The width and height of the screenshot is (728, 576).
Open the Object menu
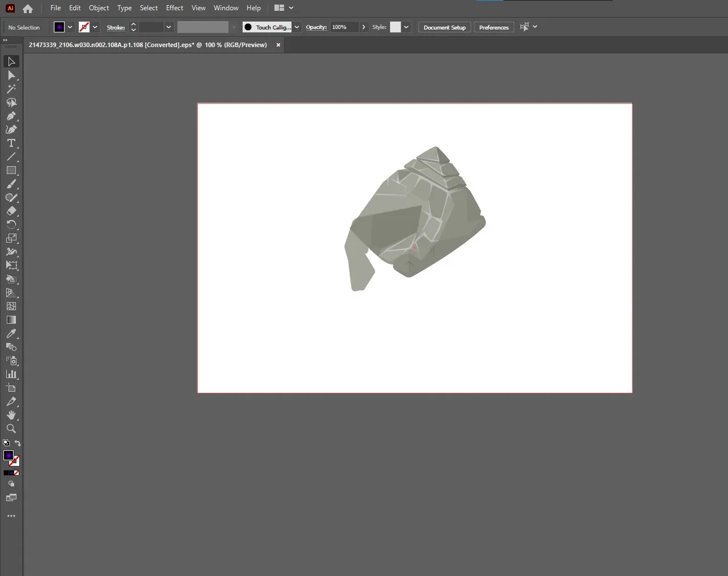click(x=99, y=8)
